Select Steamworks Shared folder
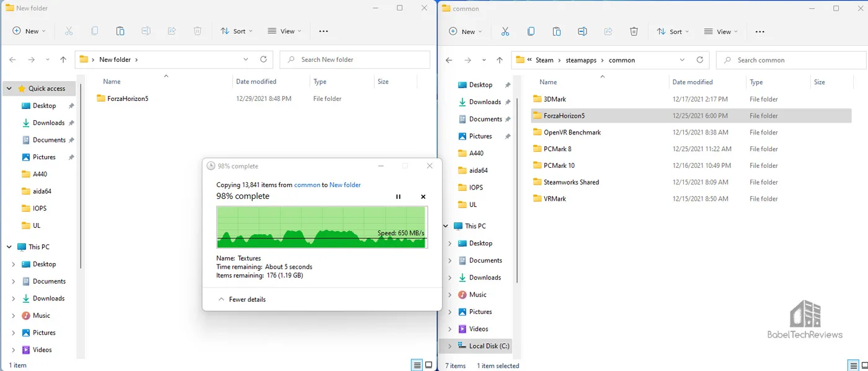 (x=571, y=182)
